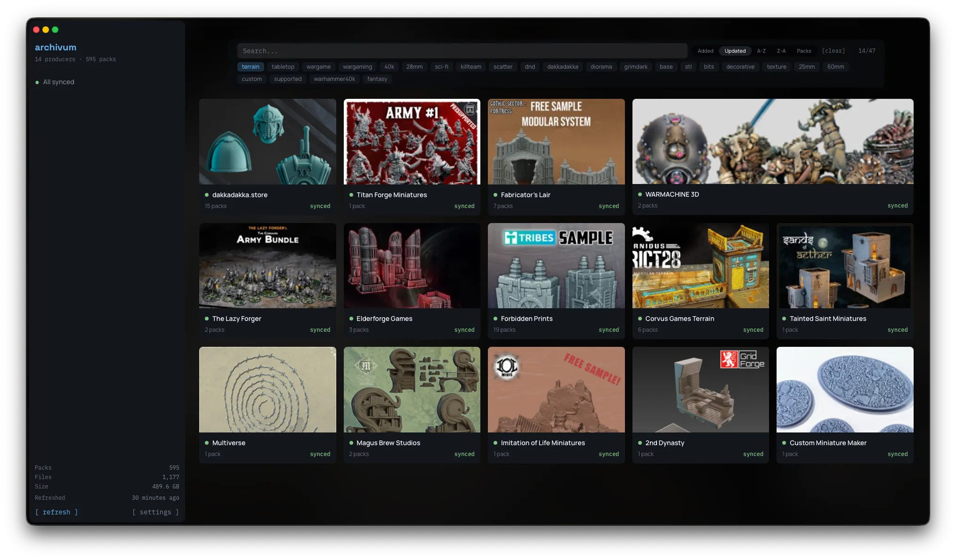Viewport: 956px width, 560px height.
Task: Enable the killteam tag filter
Action: pyautogui.click(x=470, y=67)
